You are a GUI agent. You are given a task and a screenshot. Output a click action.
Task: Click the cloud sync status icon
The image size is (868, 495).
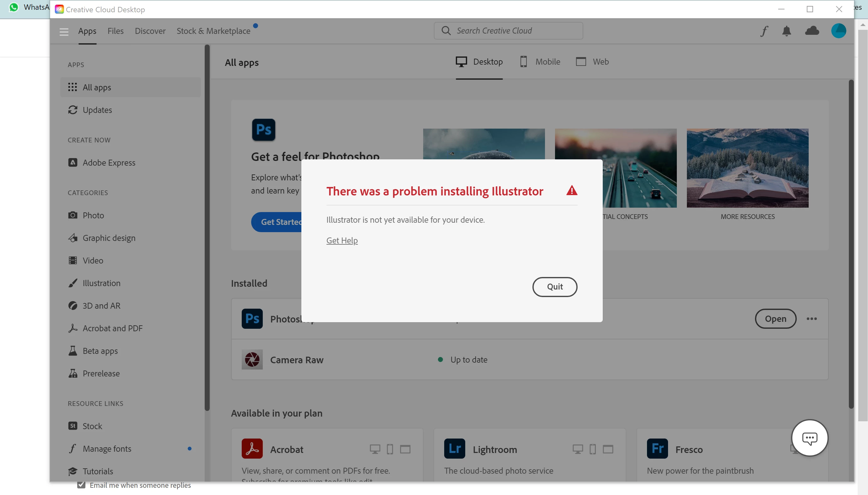coord(812,31)
